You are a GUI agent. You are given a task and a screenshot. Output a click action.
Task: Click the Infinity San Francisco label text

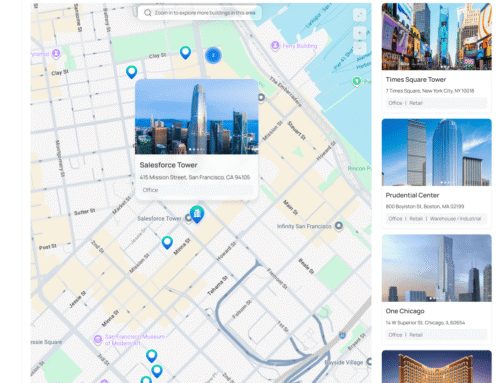click(304, 226)
